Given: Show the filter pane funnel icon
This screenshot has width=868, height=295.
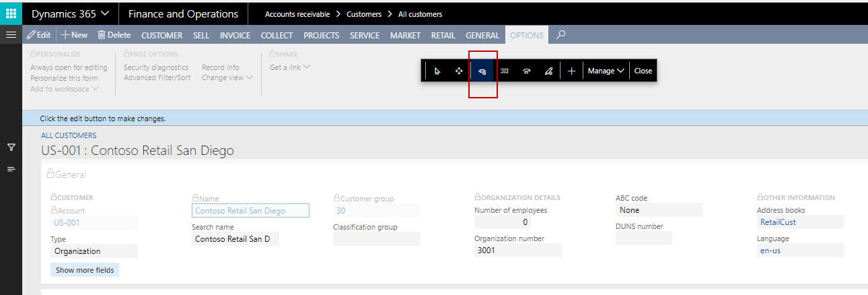Looking at the screenshot, I should [x=11, y=147].
